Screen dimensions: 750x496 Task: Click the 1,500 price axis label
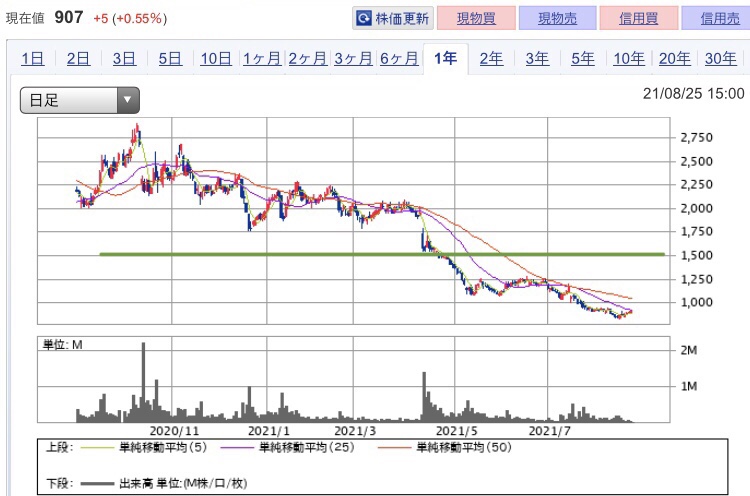(x=696, y=255)
